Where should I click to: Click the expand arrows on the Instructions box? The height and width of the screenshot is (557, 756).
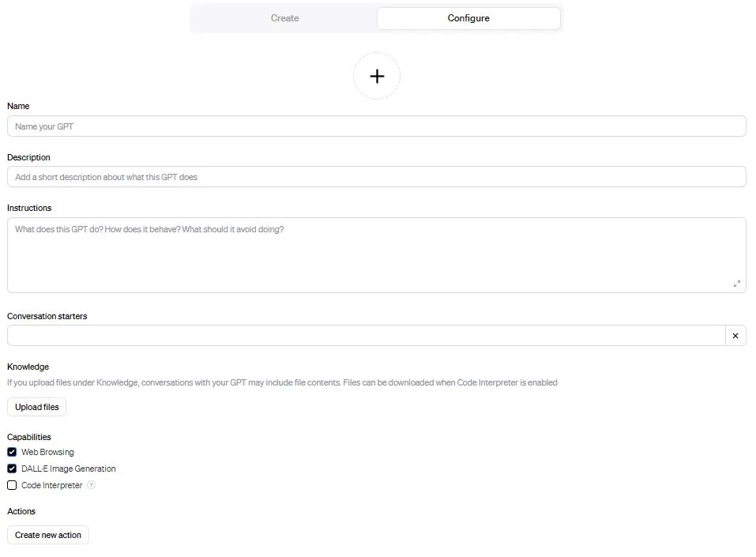pyautogui.click(x=737, y=283)
